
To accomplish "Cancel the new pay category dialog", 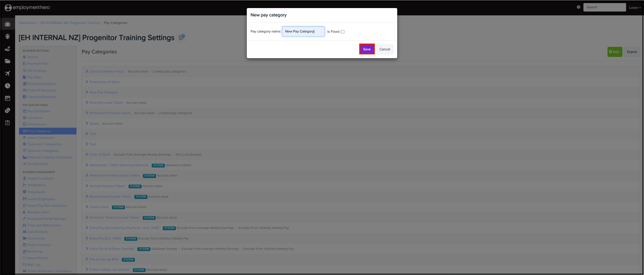I will click(385, 49).
